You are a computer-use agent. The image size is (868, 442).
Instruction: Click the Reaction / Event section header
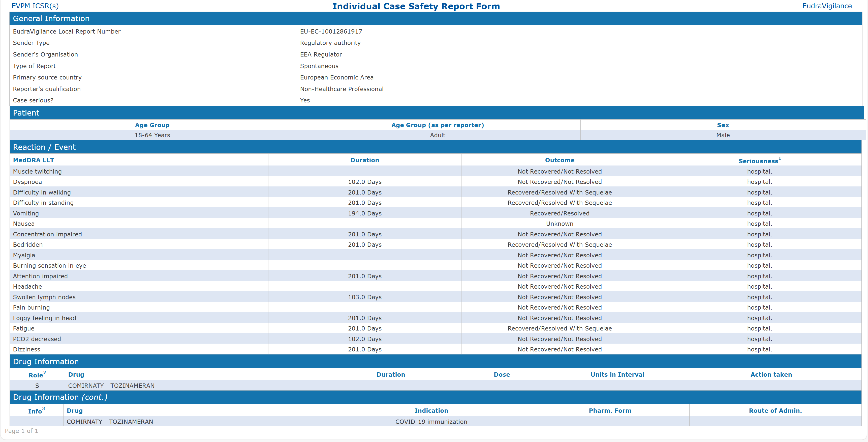(x=435, y=147)
